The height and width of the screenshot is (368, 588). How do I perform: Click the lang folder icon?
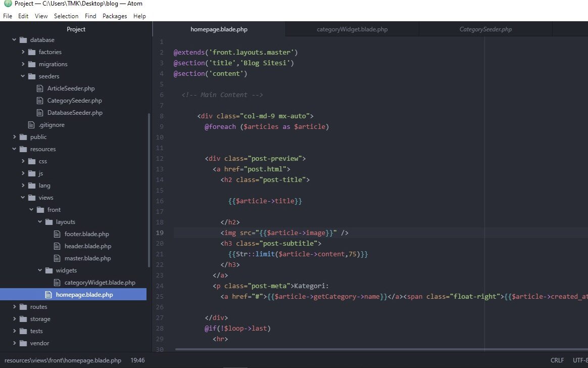(x=32, y=186)
